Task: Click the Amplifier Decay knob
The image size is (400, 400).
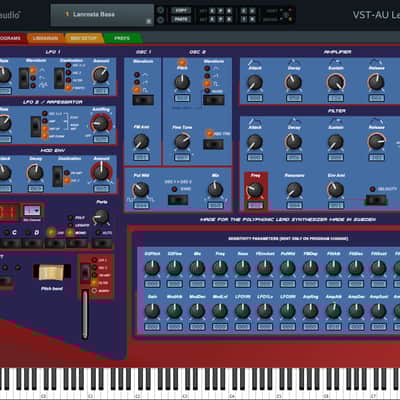Action: point(293,82)
